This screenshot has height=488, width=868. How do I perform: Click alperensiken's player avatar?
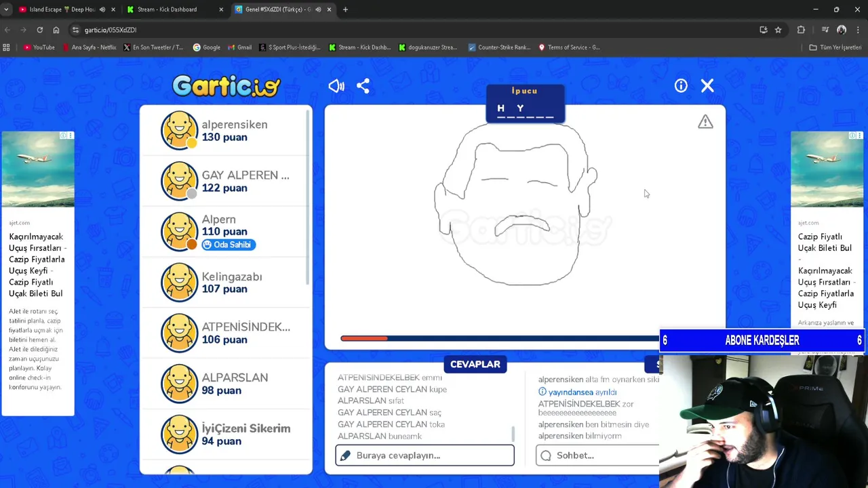(x=179, y=130)
